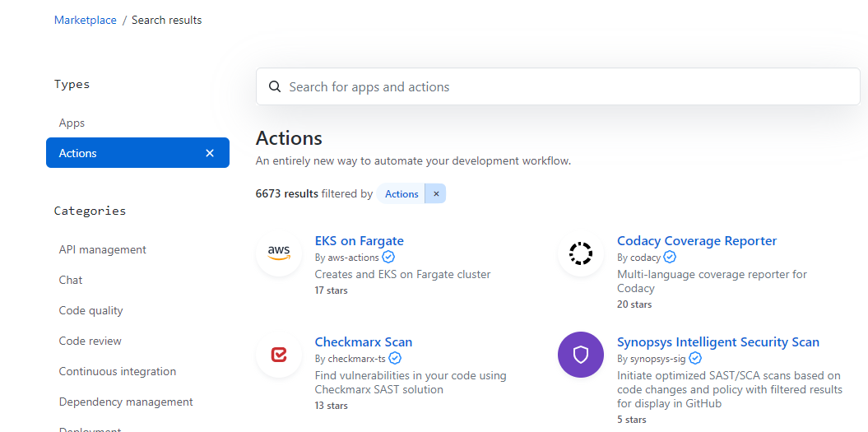Open Codacy Coverage Reporter action
This screenshot has height=432, width=868.
pos(697,241)
